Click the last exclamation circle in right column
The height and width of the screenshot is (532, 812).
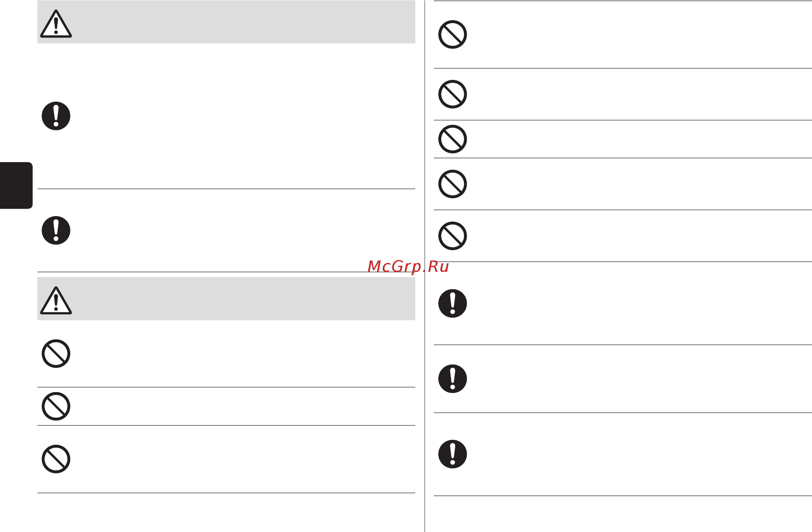click(453, 454)
